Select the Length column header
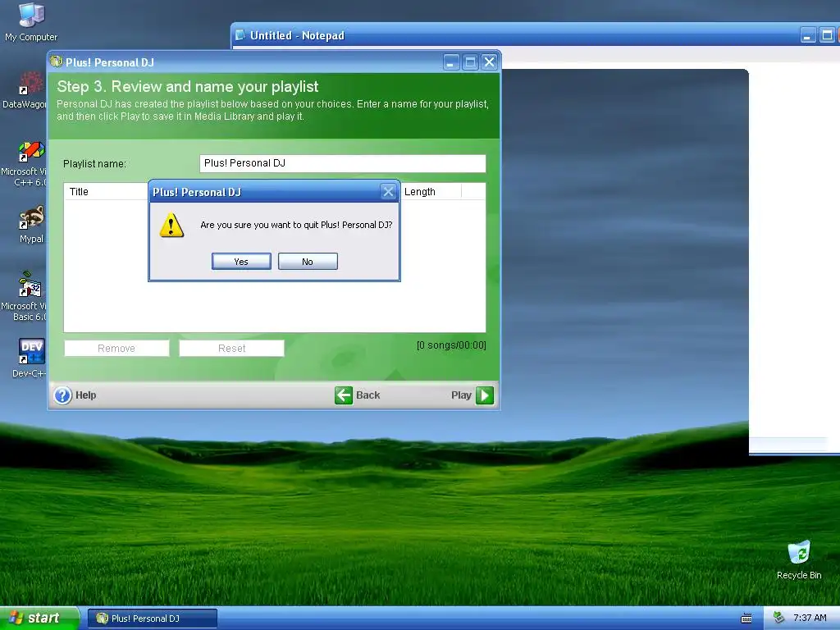This screenshot has width=840, height=630. coord(431,192)
